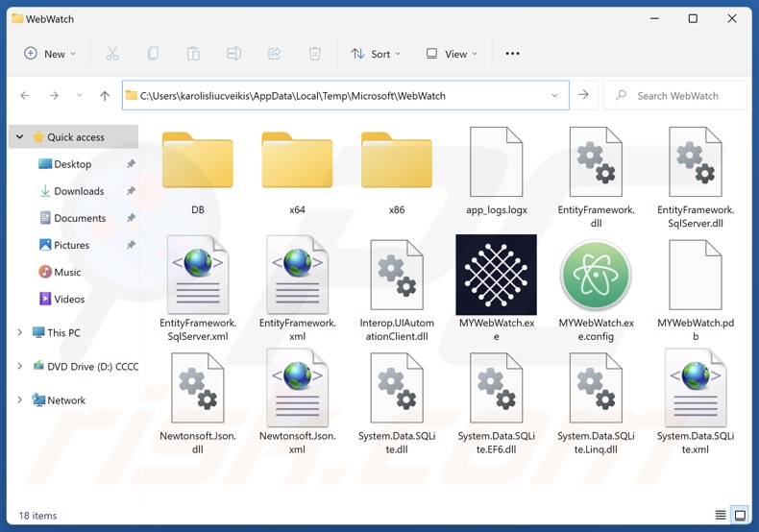
Task: Select Network in the sidebar
Action: tap(59, 400)
